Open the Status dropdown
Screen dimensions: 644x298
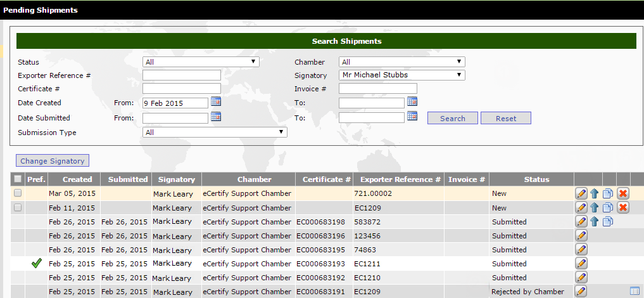[201, 62]
